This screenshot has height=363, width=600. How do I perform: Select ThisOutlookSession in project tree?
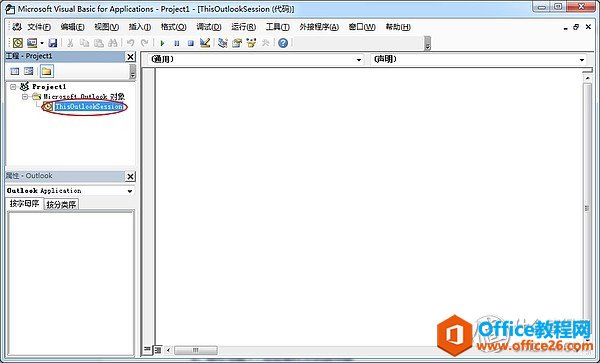click(x=89, y=107)
